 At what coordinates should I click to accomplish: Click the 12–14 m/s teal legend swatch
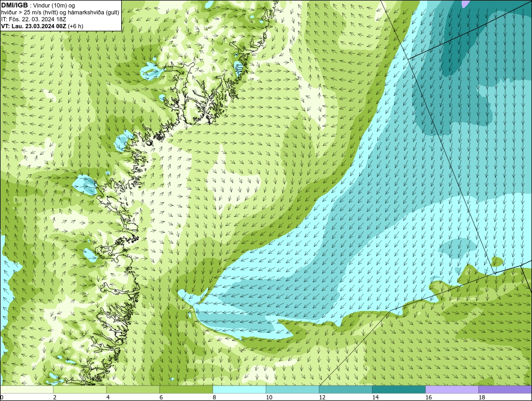pos(345,389)
